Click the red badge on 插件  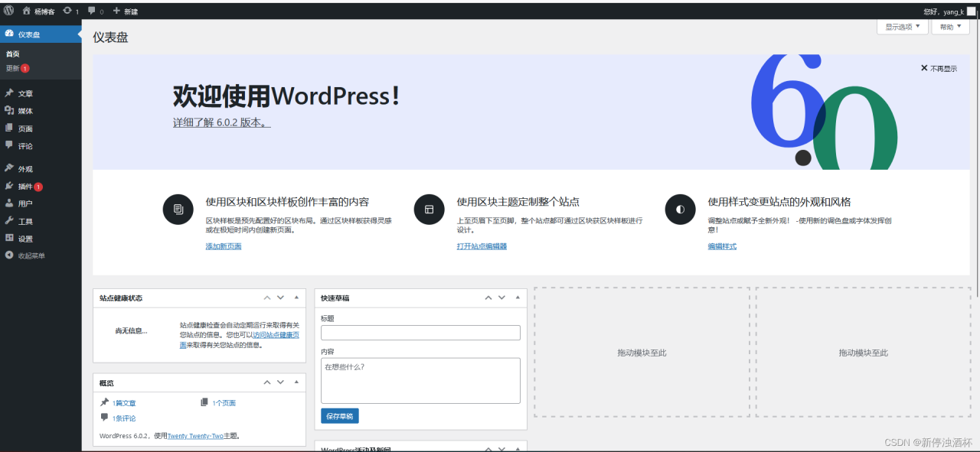click(38, 187)
